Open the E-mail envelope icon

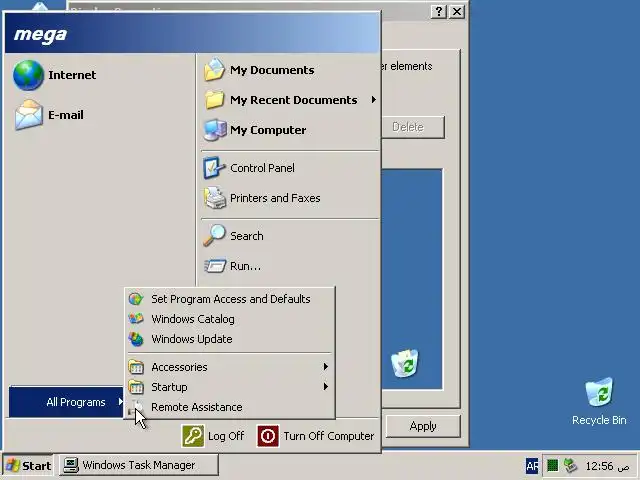pyautogui.click(x=28, y=115)
